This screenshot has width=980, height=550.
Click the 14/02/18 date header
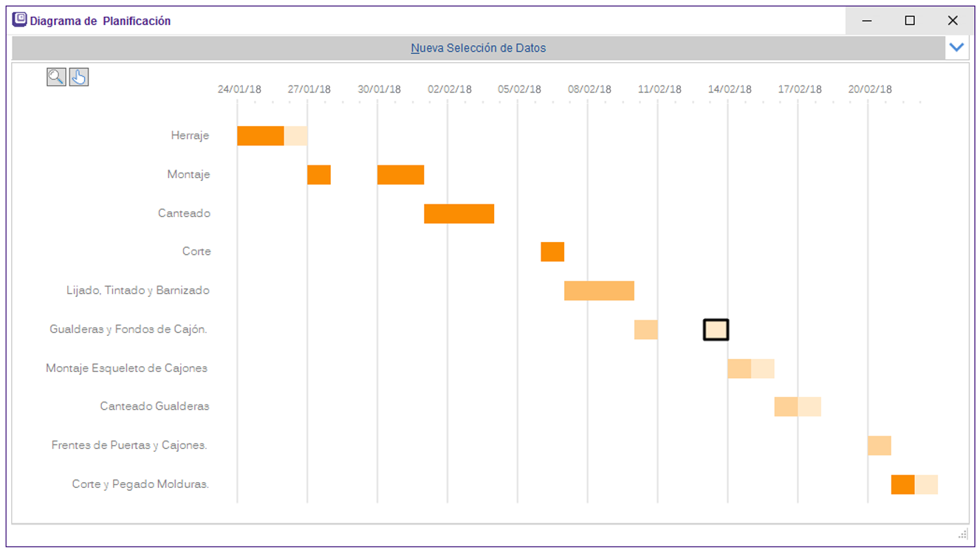[x=729, y=89]
